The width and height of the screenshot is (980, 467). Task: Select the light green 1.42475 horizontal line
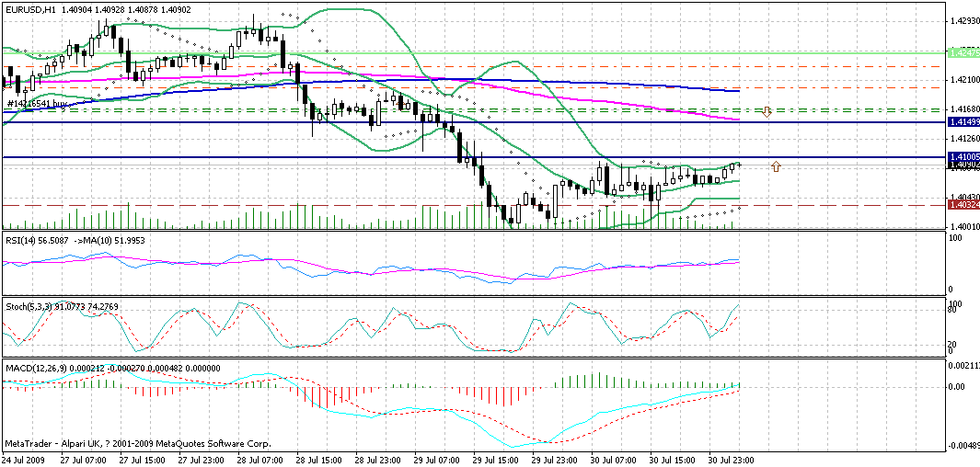point(474,53)
